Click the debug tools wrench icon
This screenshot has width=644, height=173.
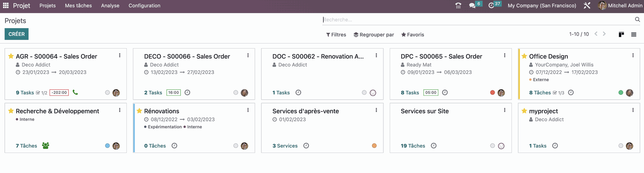587,6
